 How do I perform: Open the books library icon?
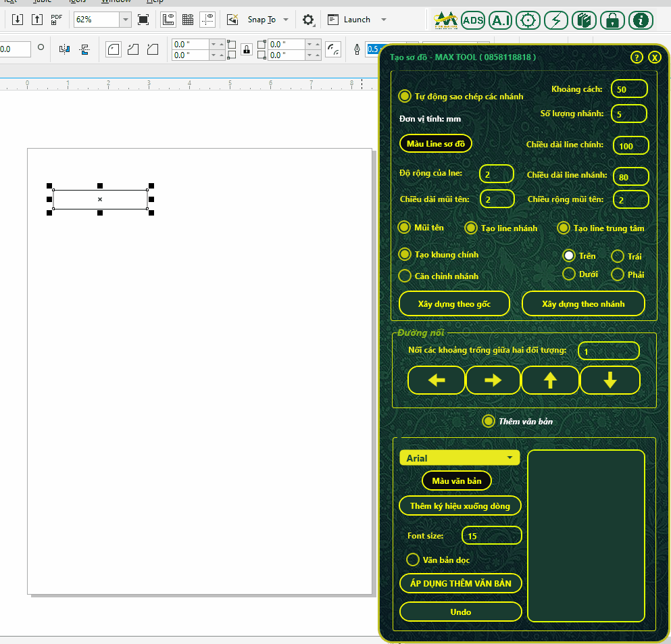pos(584,20)
